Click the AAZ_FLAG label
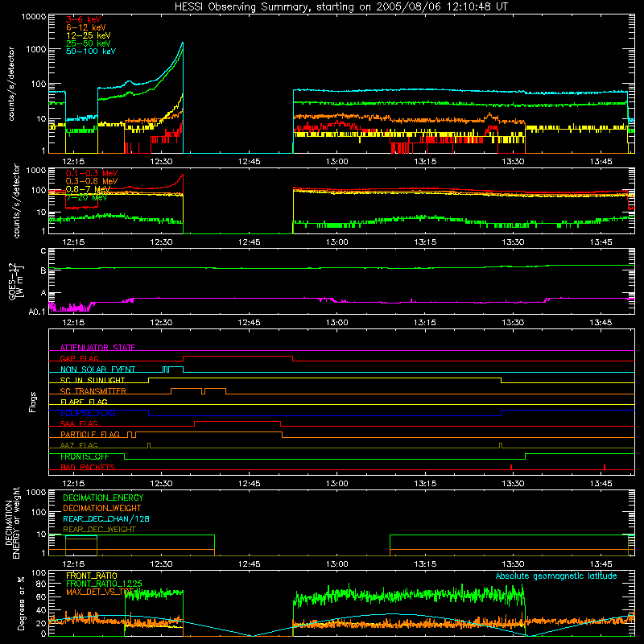The image size is (644, 644). 79,445
